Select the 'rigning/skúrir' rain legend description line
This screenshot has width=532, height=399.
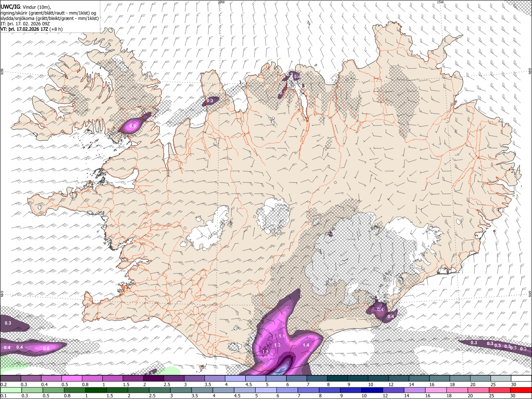click(x=48, y=12)
